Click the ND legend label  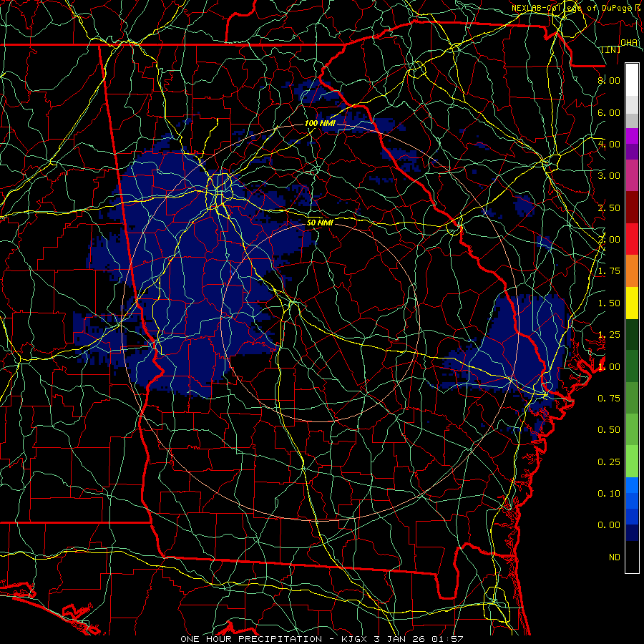click(x=615, y=557)
